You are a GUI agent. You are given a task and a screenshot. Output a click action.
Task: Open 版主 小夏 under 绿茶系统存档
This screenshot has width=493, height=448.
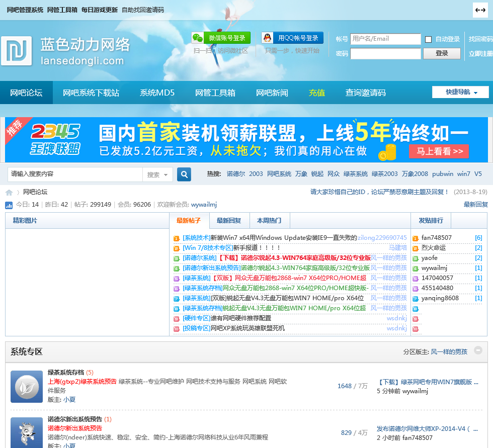(69, 400)
